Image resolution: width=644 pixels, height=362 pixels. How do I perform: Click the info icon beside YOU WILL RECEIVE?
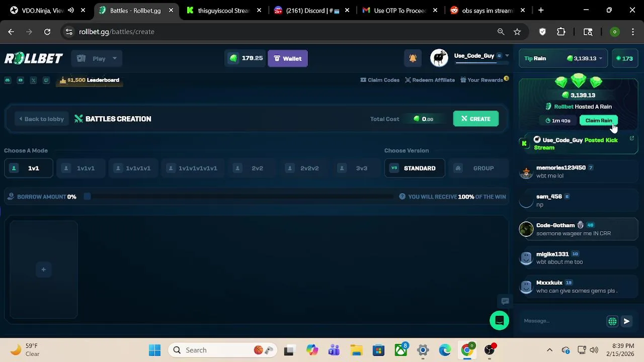[402, 197]
